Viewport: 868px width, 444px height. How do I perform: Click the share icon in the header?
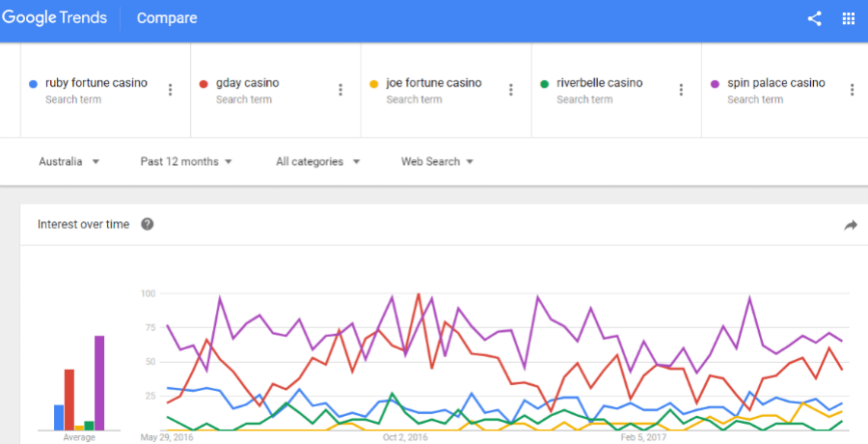[814, 18]
